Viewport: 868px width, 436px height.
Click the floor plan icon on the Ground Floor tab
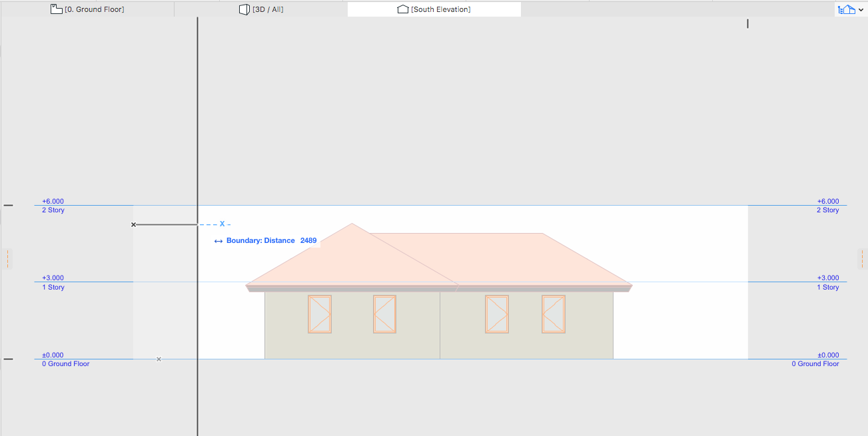56,9
